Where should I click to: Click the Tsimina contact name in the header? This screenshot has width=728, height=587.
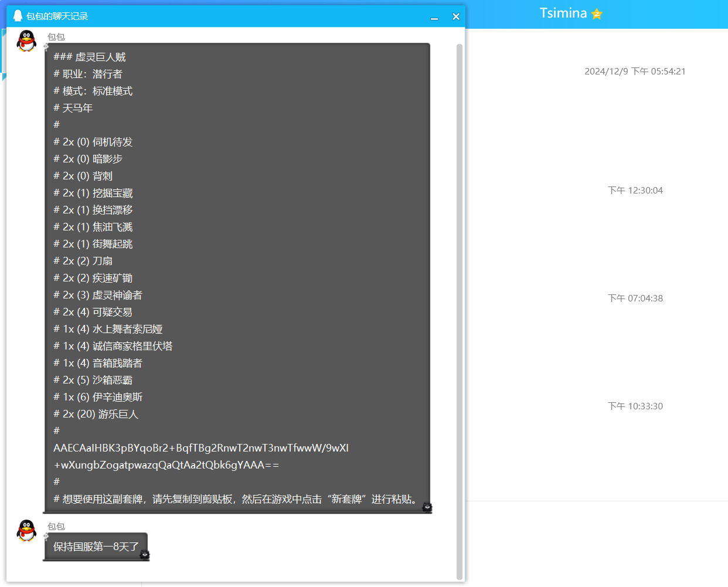coord(563,13)
